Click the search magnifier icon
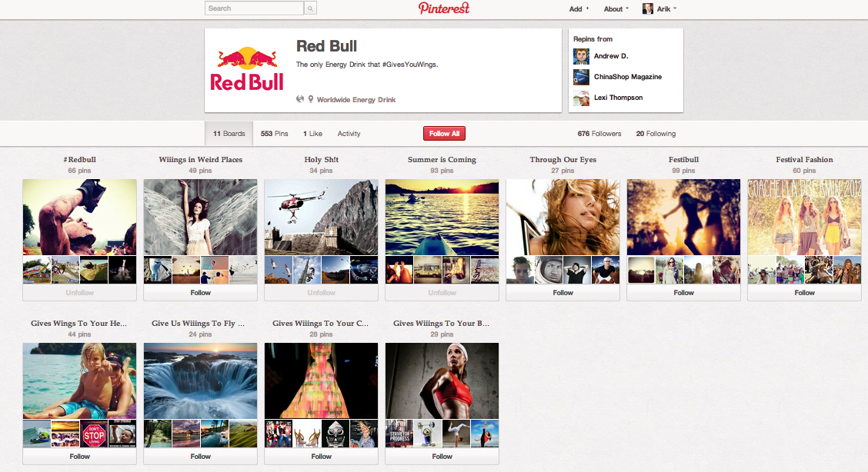 (x=311, y=8)
